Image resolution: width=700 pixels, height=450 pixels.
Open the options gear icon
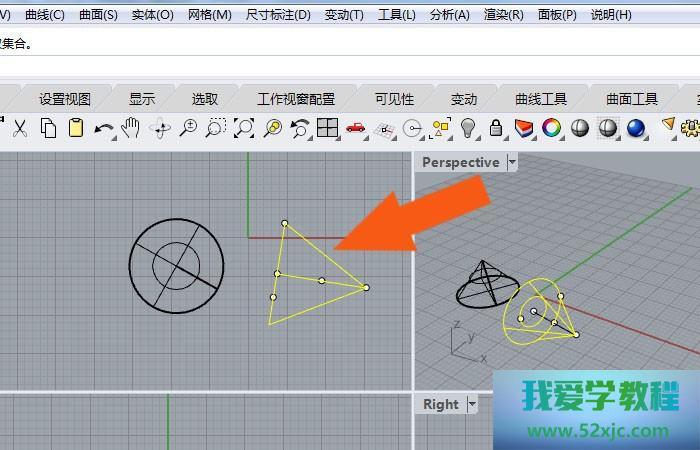pyautogui.click(x=690, y=128)
